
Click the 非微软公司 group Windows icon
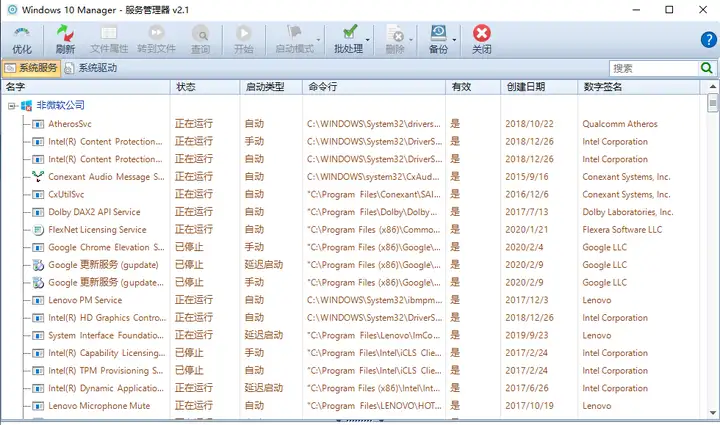click(27, 106)
